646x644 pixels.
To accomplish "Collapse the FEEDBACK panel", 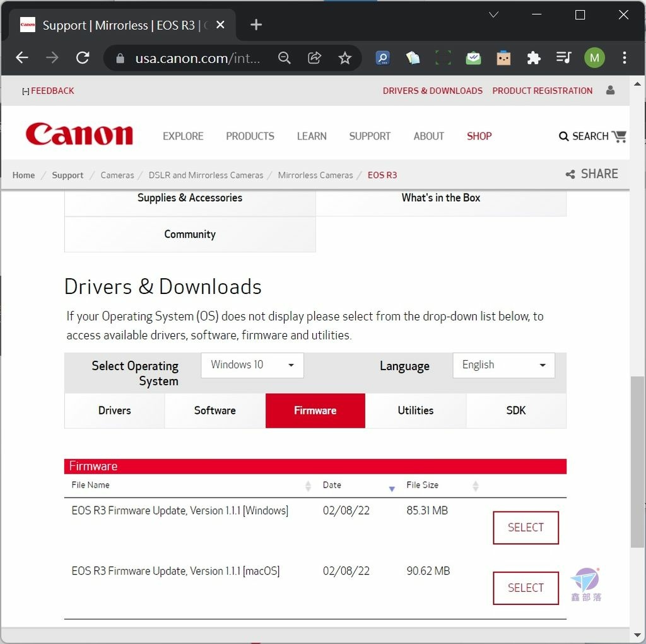I will coord(48,91).
